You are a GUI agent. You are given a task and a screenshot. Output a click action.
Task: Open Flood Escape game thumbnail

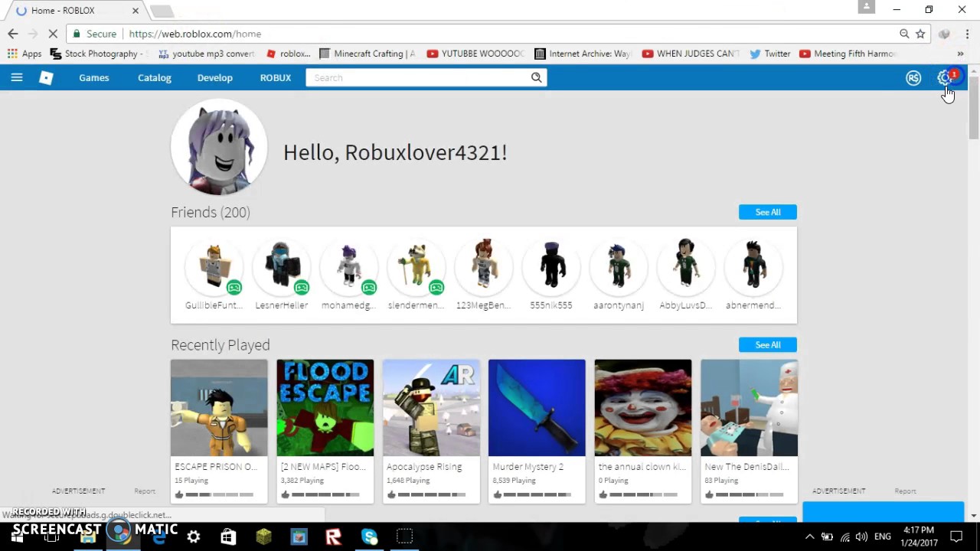point(325,408)
